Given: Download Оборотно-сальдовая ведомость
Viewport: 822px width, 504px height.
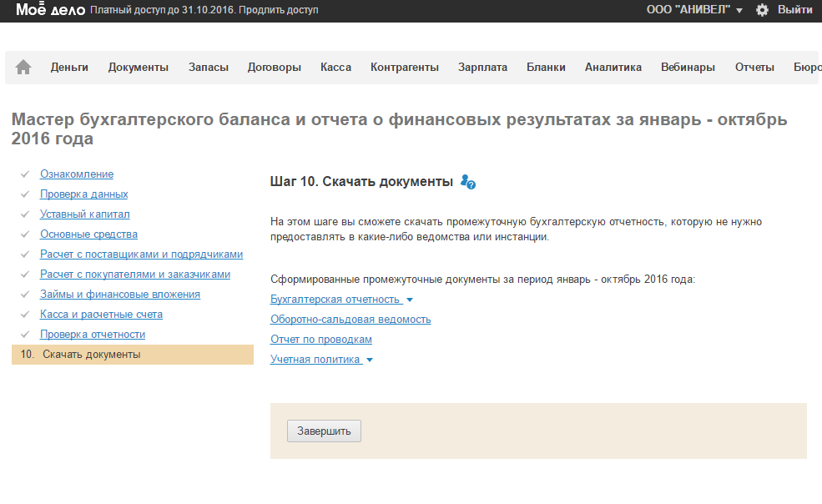Looking at the screenshot, I should 350,320.
